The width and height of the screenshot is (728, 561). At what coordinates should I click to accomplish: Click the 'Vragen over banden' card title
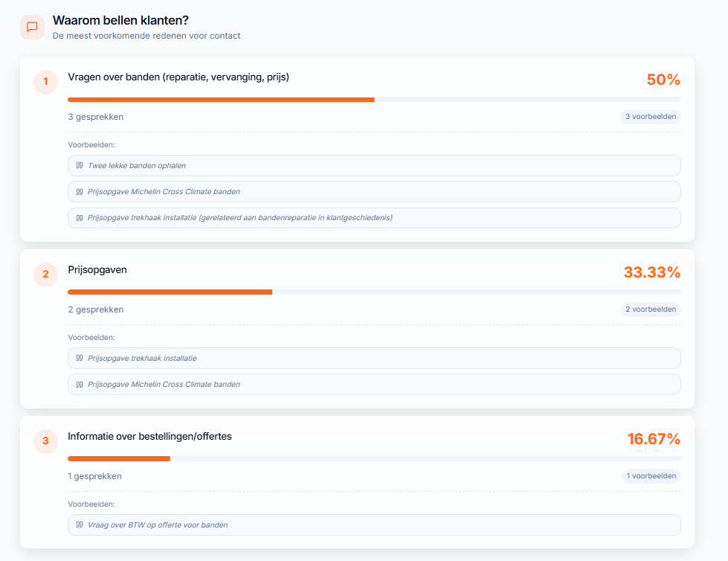(178, 77)
